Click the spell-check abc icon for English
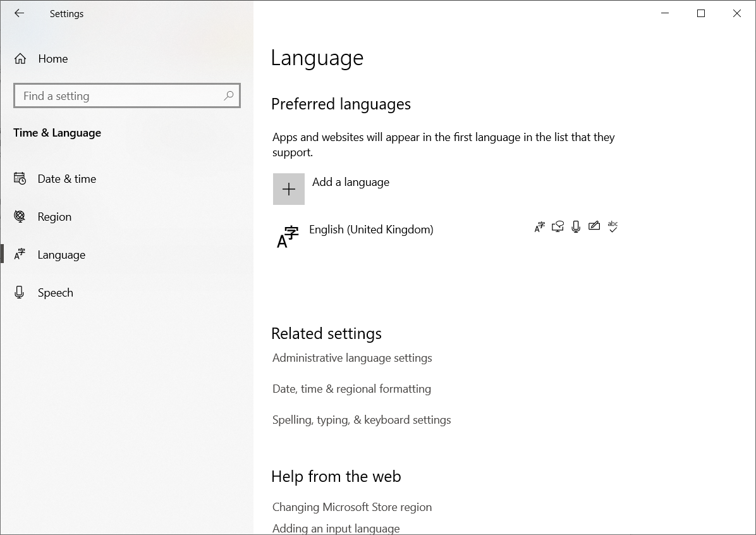This screenshot has width=756, height=535. 613,226
